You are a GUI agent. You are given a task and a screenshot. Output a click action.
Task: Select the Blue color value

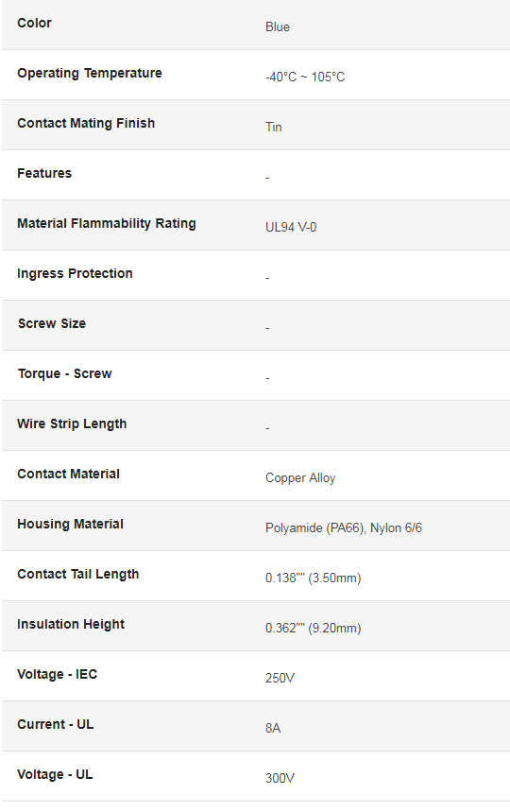click(x=278, y=26)
